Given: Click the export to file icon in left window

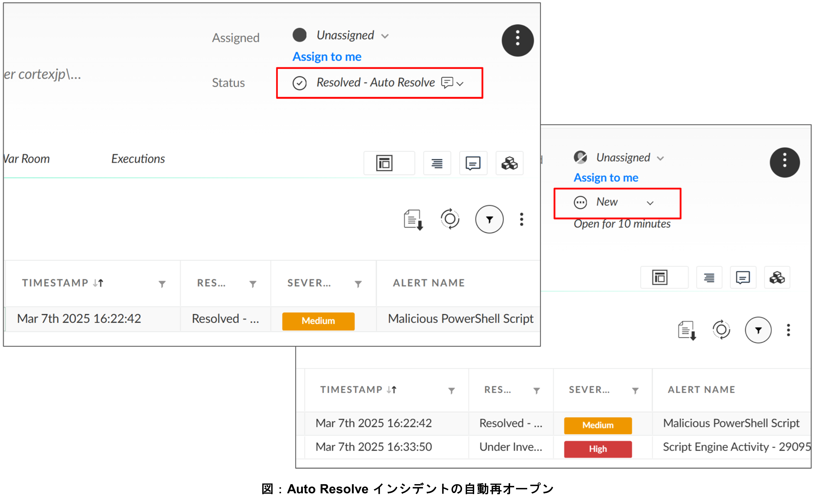Looking at the screenshot, I should [x=413, y=220].
